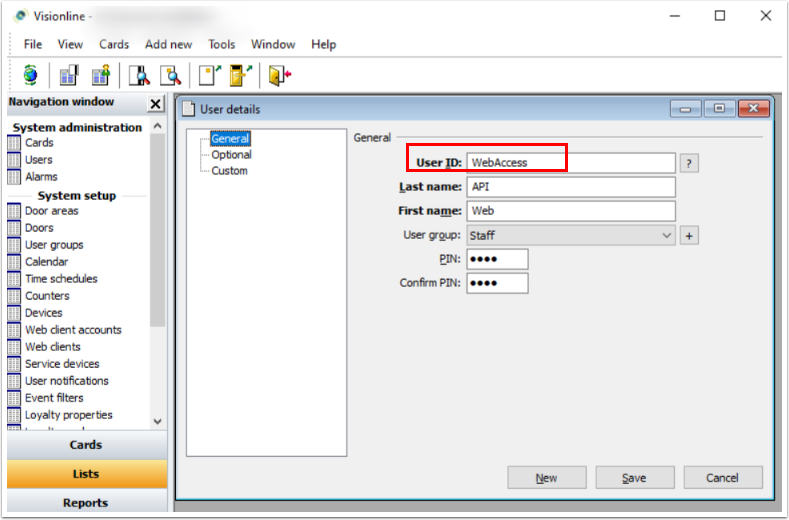
Task: Select the Optional tree item
Action: click(231, 155)
